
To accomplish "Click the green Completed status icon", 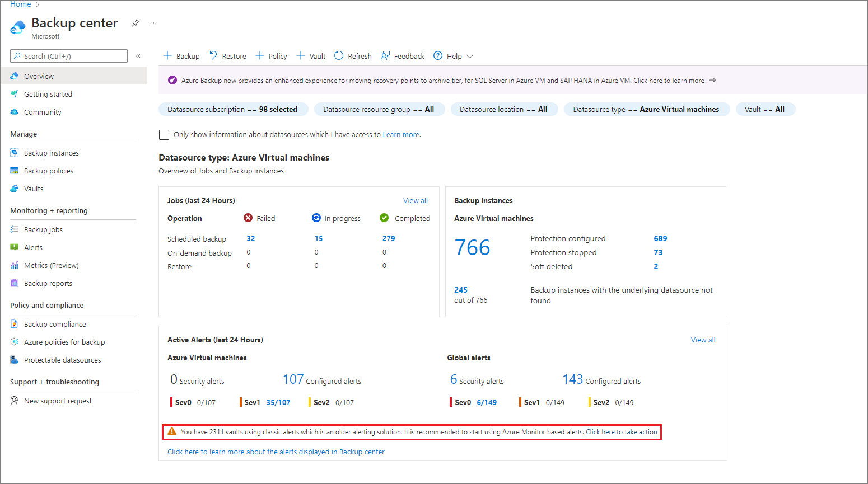I will pos(384,218).
